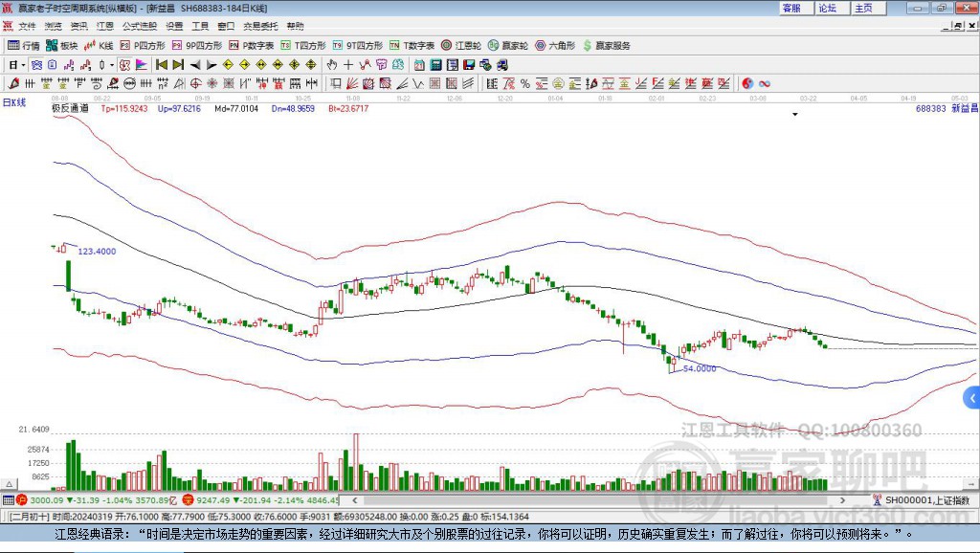
Task: Click the SH000001 上证指数 status entry
Action: (x=922, y=499)
